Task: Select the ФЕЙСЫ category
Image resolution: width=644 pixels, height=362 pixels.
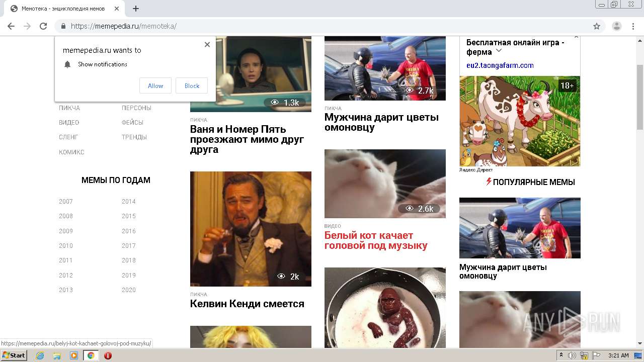Action: point(132,123)
